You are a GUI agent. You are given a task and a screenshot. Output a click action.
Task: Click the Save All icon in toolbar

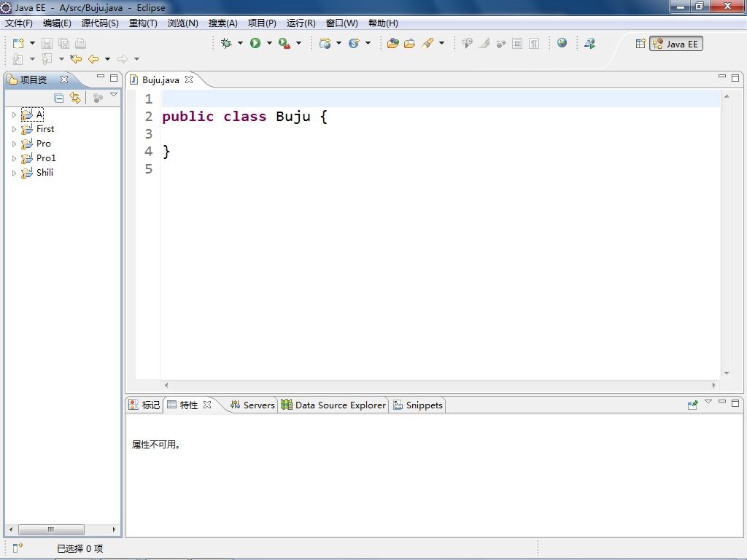pyautogui.click(x=63, y=43)
